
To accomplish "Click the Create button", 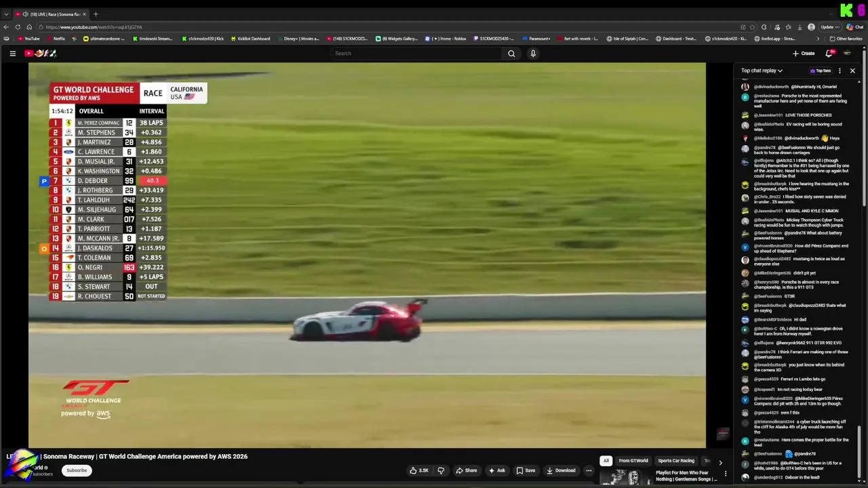I will tap(804, 54).
